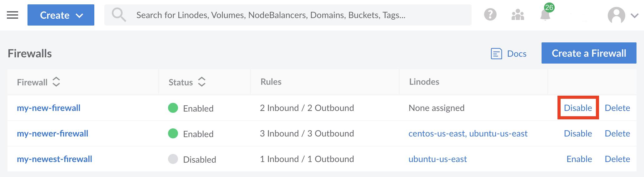This screenshot has width=644, height=177.
Task: Expand the Create dropdown button
Action: tap(61, 15)
